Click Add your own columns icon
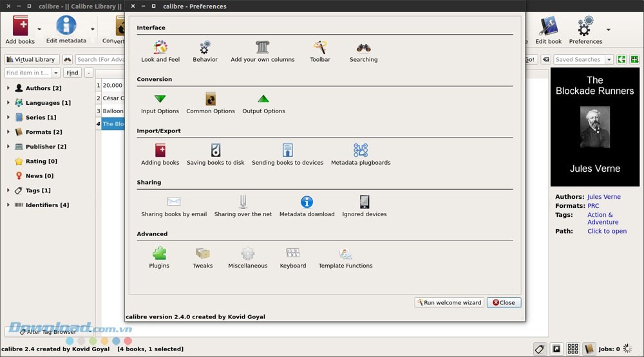 click(x=262, y=48)
